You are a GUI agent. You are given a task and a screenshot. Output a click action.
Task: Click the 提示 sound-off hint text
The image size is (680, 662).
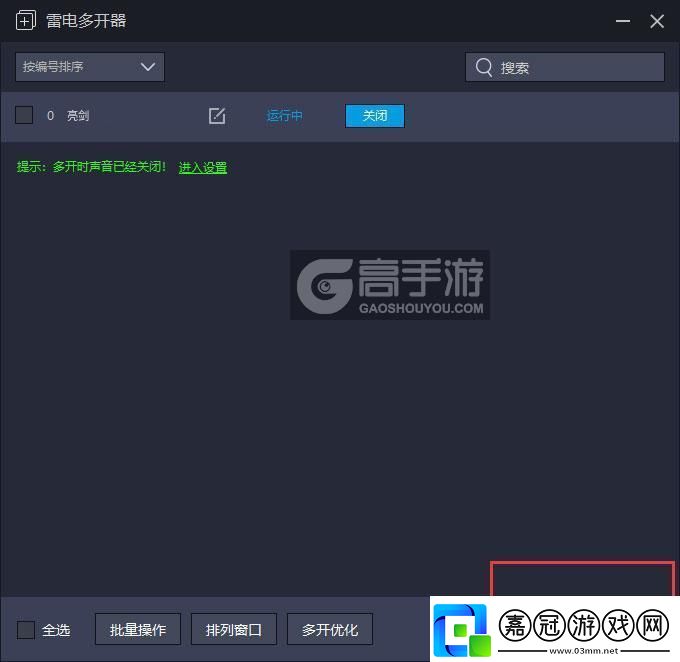click(x=92, y=167)
